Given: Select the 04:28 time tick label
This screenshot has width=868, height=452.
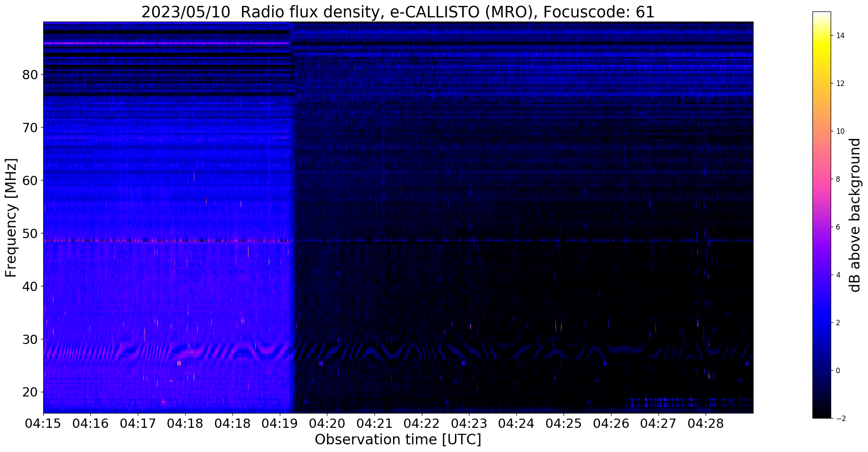Looking at the screenshot, I should tap(706, 423).
